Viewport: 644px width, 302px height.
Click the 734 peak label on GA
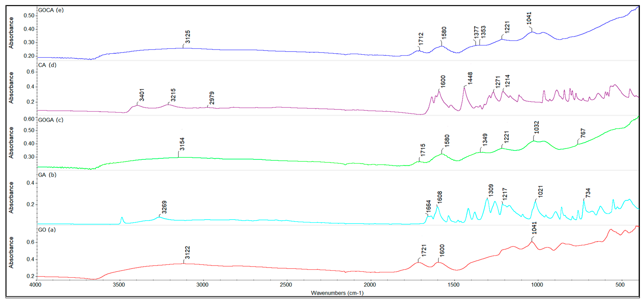coord(588,193)
